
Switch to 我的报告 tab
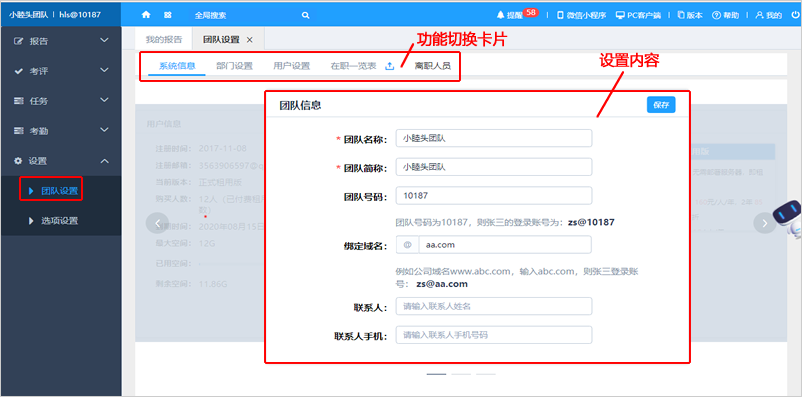pos(164,39)
